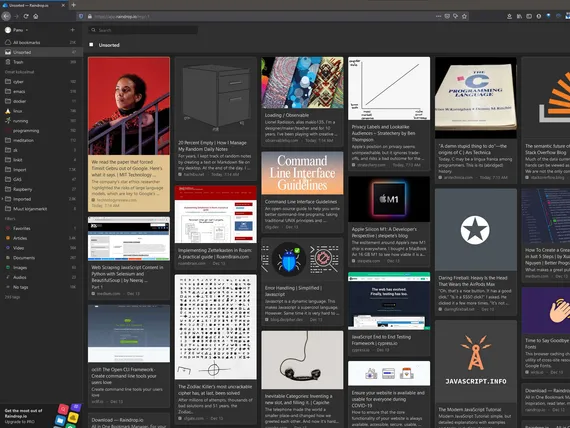Go to the browser home page icon
The height and width of the screenshot is (428, 570).
click(36, 16)
